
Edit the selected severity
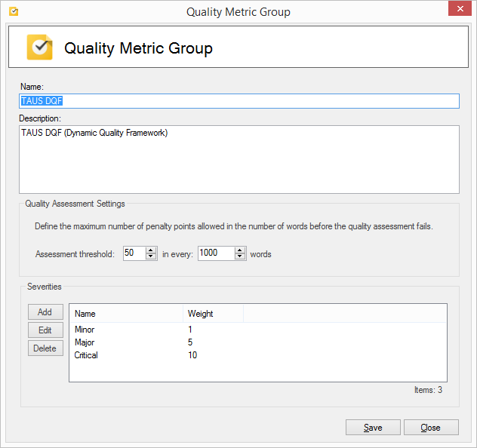pyautogui.click(x=45, y=330)
